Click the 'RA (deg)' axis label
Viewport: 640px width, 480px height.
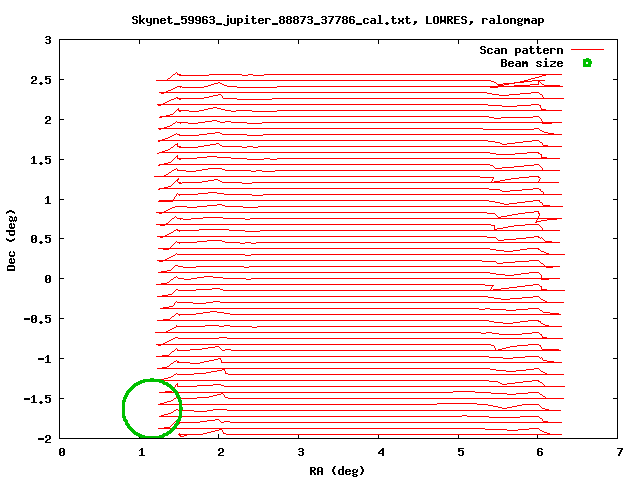tap(337, 471)
